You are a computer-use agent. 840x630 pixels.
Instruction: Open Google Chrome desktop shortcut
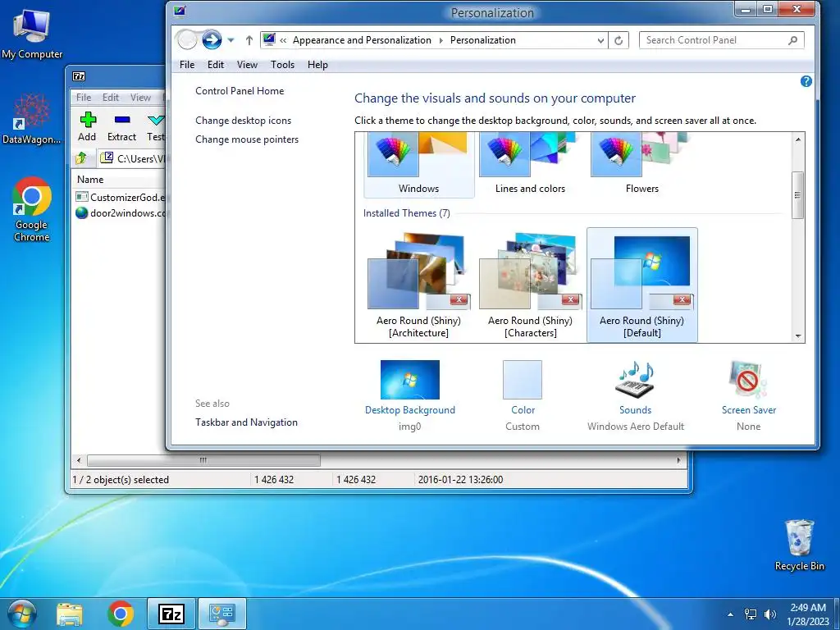coord(32,209)
